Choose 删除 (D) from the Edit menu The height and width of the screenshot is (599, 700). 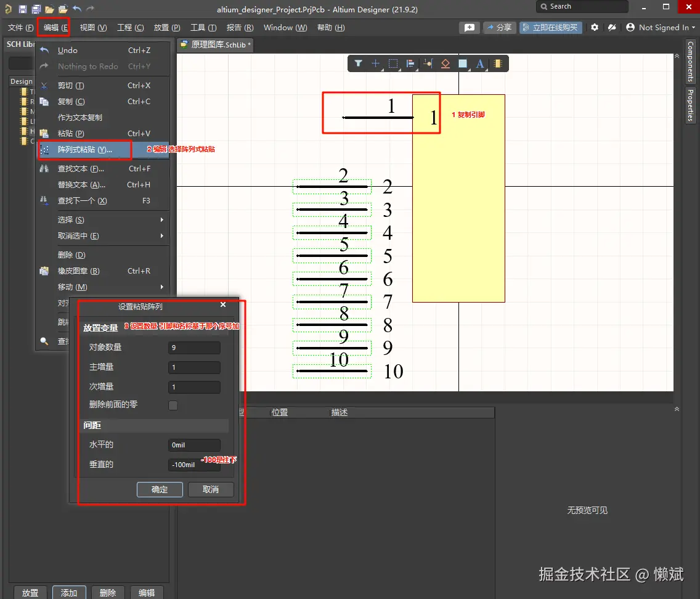tap(103, 255)
